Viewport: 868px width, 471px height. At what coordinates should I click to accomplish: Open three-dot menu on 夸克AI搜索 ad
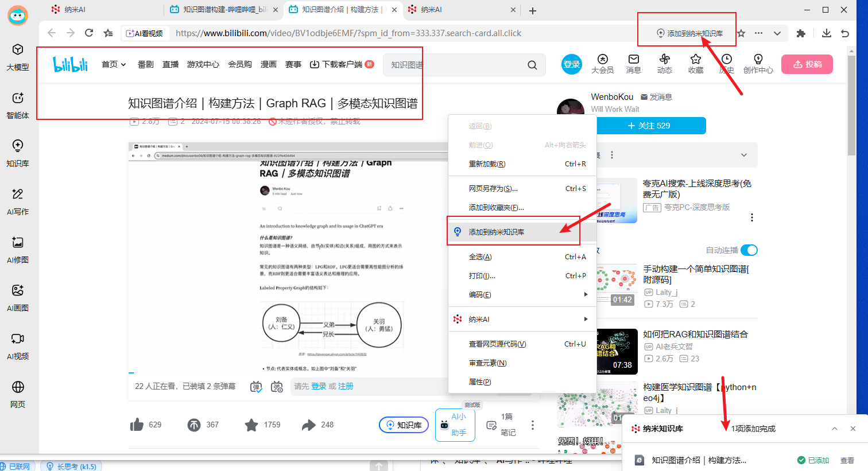752,217
